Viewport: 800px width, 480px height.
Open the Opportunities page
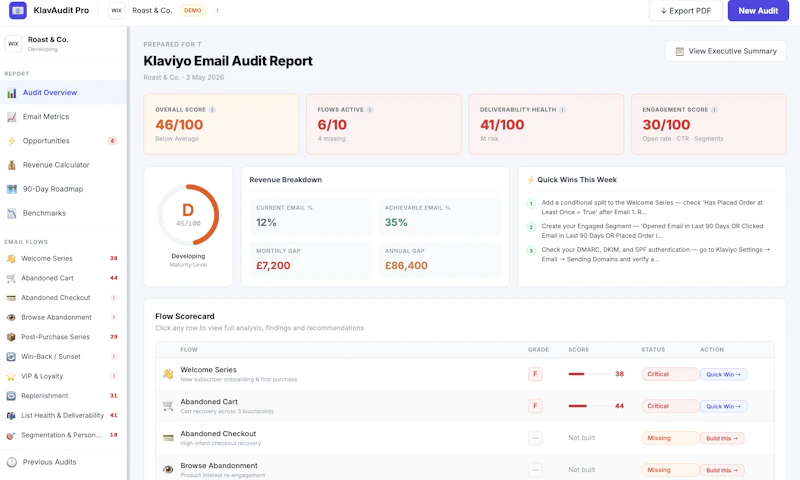pos(63,141)
